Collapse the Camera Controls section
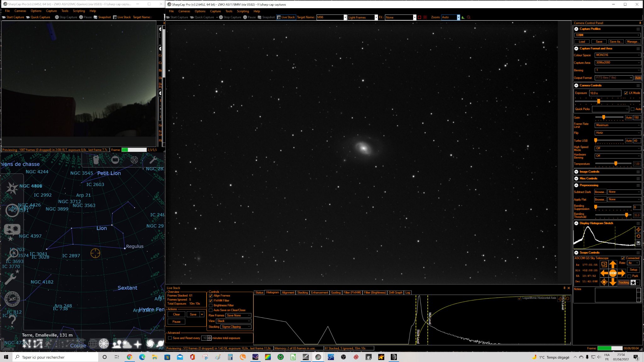Image resolution: width=644 pixels, height=362 pixels. [x=576, y=85]
